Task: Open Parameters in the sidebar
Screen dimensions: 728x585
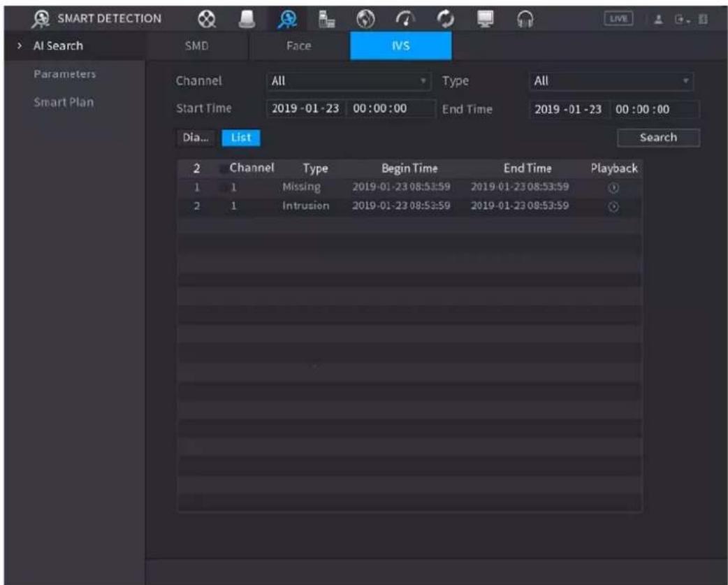Action: point(64,74)
